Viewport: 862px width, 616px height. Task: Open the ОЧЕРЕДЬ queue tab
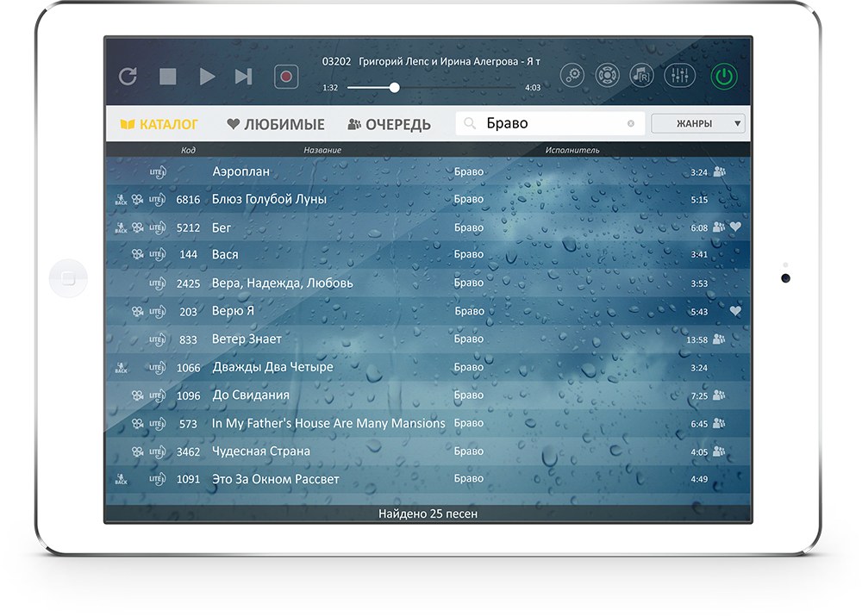pyautogui.click(x=389, y=124)
